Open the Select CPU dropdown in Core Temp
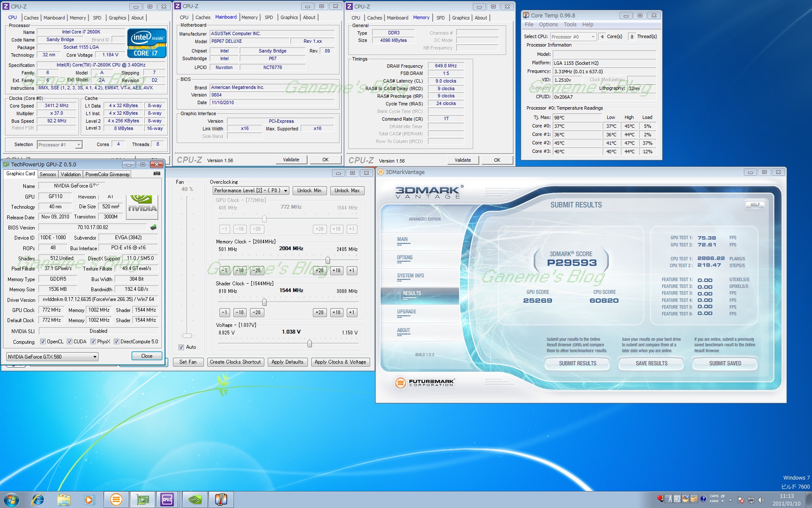The image size is (812, 508). [573, 37]
